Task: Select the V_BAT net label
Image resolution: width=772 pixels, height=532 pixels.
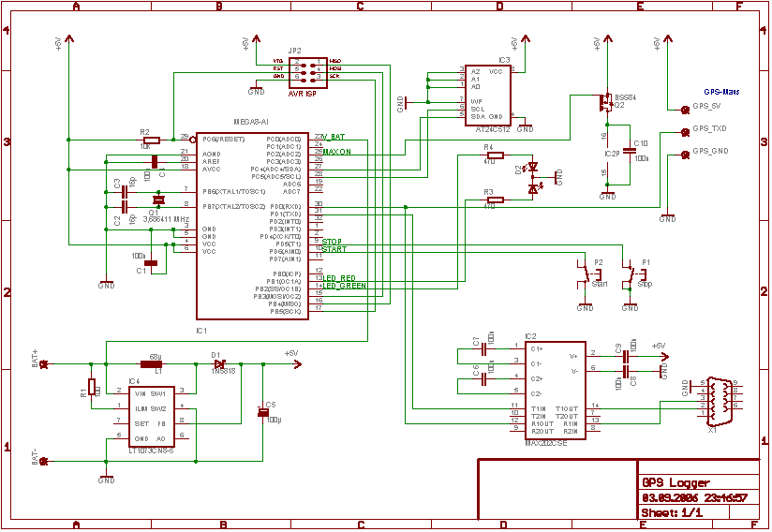Action: (x=334, y=138)
